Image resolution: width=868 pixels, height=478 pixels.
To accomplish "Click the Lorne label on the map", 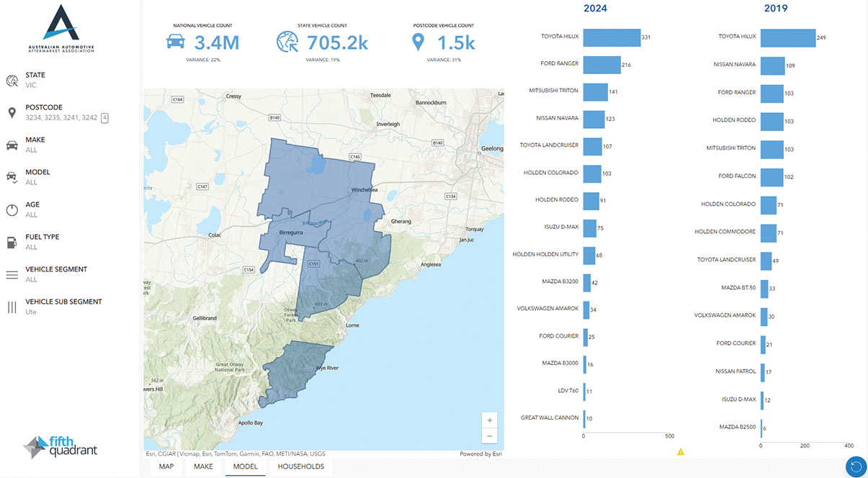I will 352,325.
